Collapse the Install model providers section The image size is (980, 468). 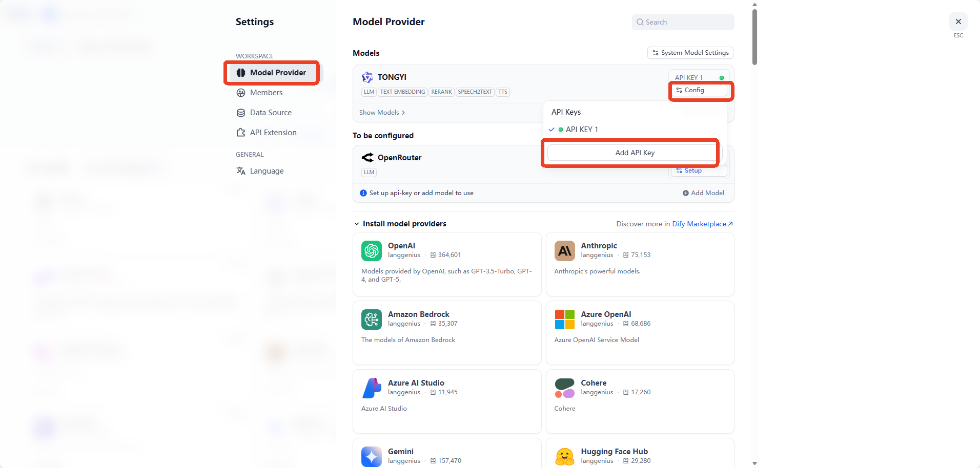click(400, 224)
